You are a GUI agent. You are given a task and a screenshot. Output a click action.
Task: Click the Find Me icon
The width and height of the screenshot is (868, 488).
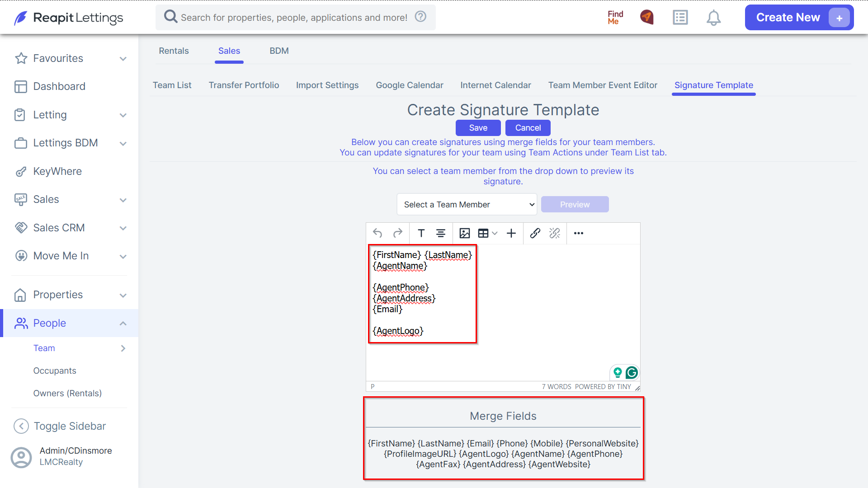(615, 18)
